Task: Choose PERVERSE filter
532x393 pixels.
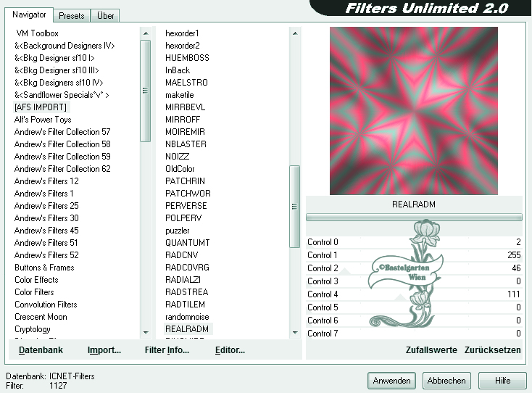Action: pos(186,206)
